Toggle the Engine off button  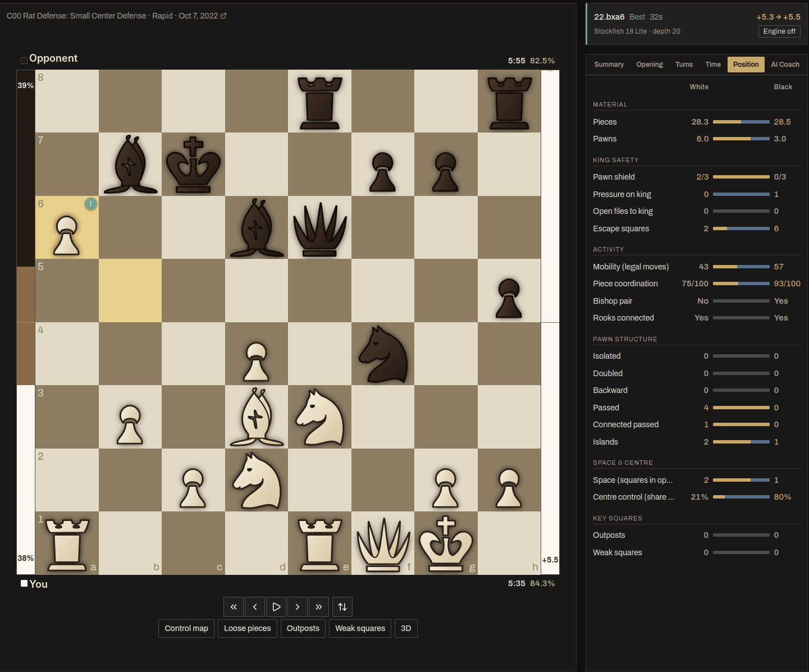[x=779, y=31]
